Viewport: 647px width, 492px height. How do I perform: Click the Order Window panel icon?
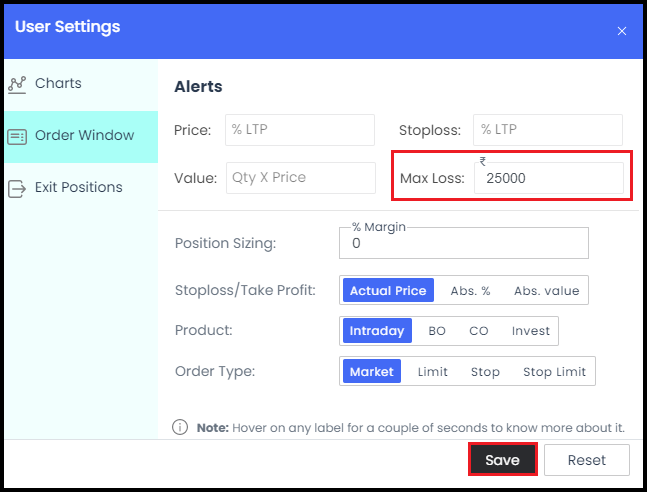tap(17, 137)
